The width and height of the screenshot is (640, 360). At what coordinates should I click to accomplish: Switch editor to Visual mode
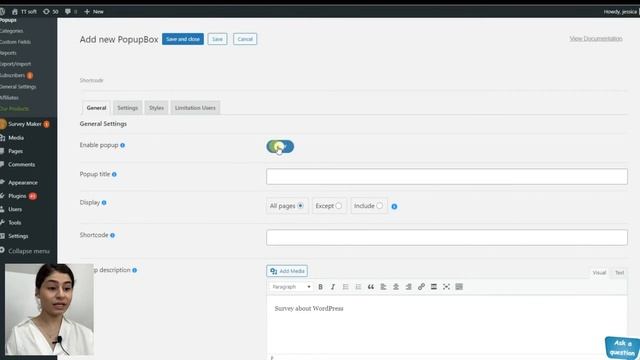coord(599,273)
